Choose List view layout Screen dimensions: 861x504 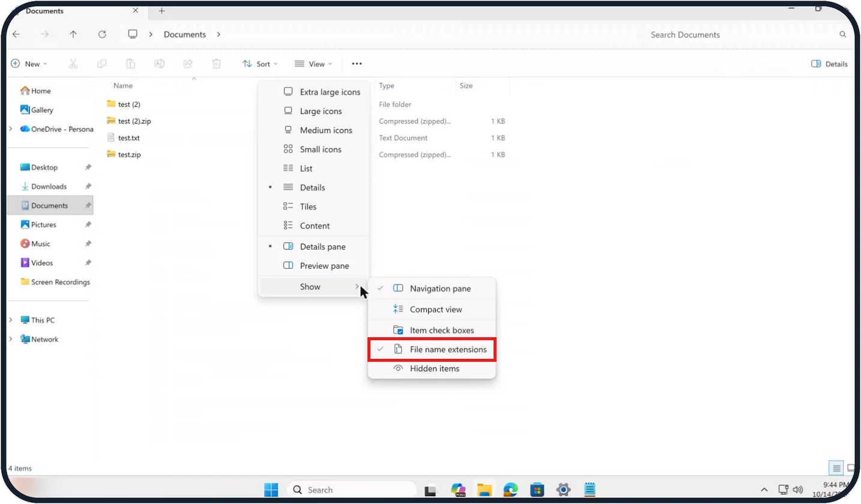tap(313, 169)
